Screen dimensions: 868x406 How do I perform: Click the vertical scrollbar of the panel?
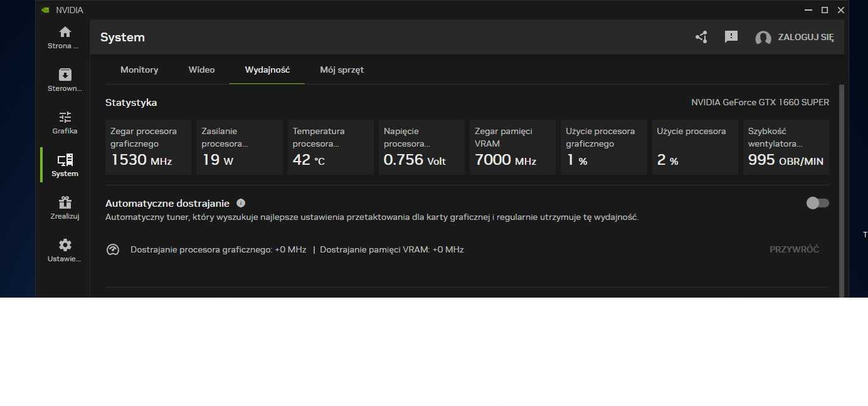click(x=842, y=191)
